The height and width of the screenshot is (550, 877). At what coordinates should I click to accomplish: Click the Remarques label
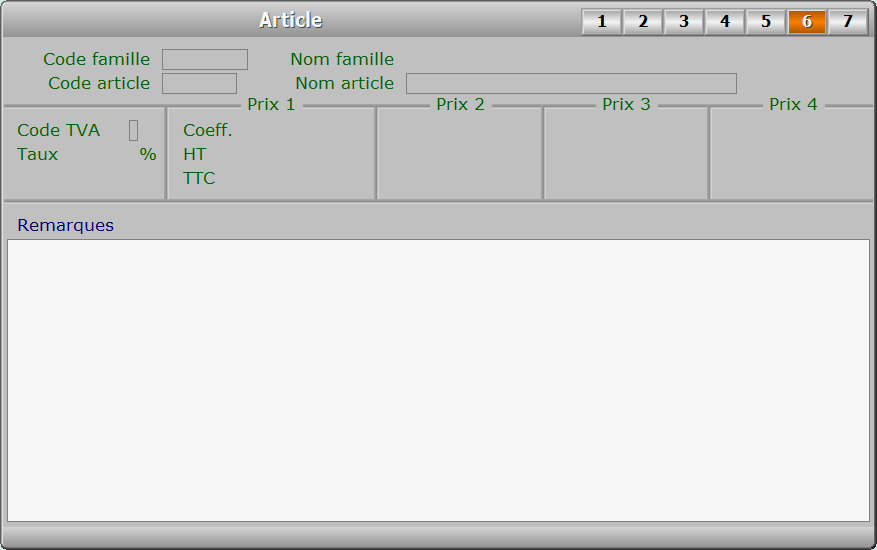(x=65, y=225)
